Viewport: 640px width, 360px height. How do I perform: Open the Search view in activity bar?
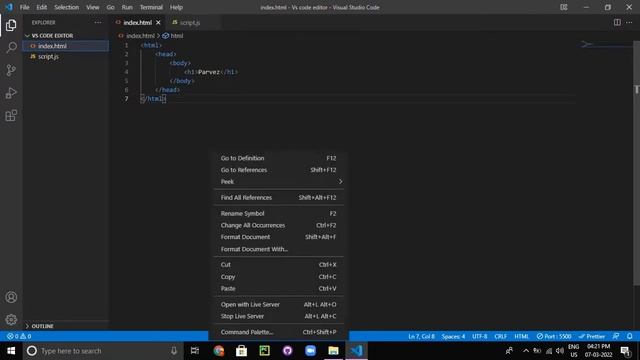pyautogui.click(x=11, y=47)
